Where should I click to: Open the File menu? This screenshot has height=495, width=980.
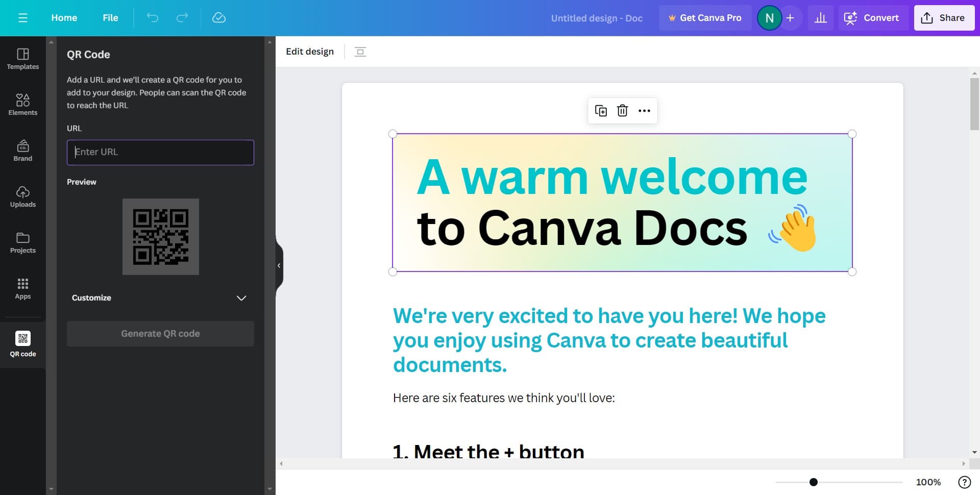(110, 18)
